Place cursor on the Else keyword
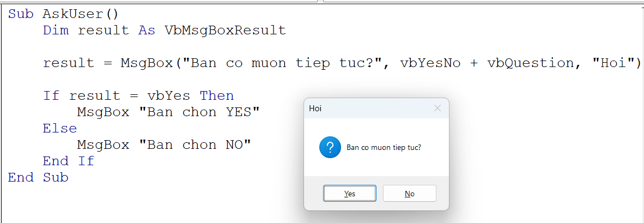644x223 pixels. pyautogui.click(x=60, y=129)
